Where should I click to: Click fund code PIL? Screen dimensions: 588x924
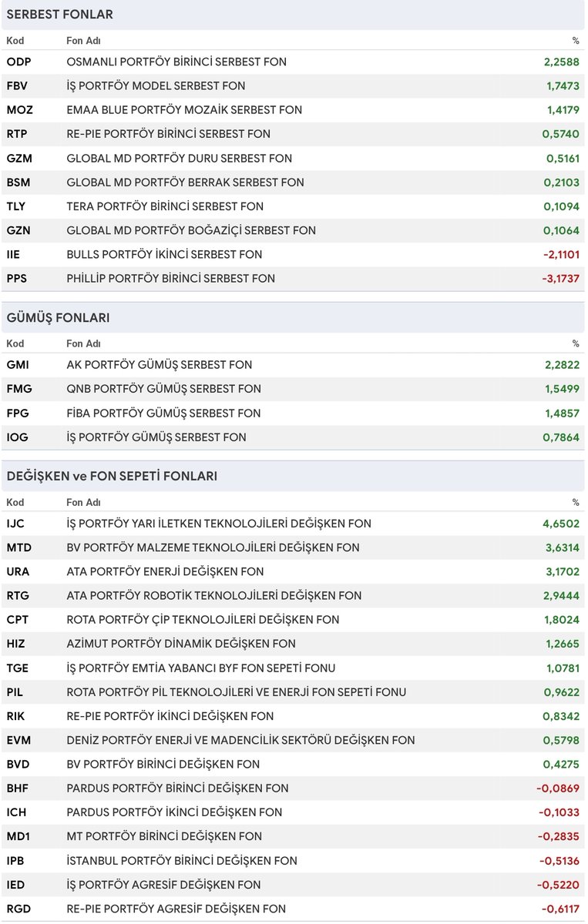click(x=15, y=692)
